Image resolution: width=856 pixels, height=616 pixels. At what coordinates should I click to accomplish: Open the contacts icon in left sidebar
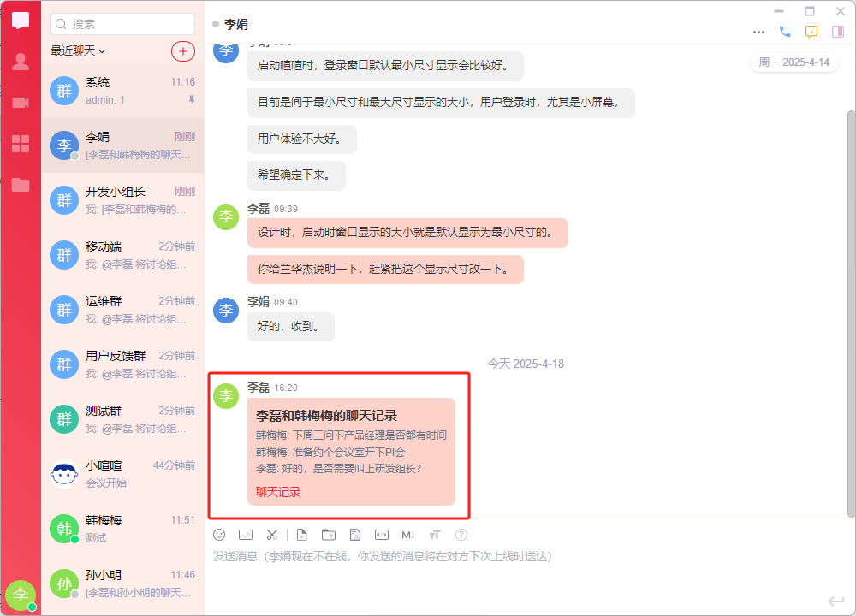[21, 62]
